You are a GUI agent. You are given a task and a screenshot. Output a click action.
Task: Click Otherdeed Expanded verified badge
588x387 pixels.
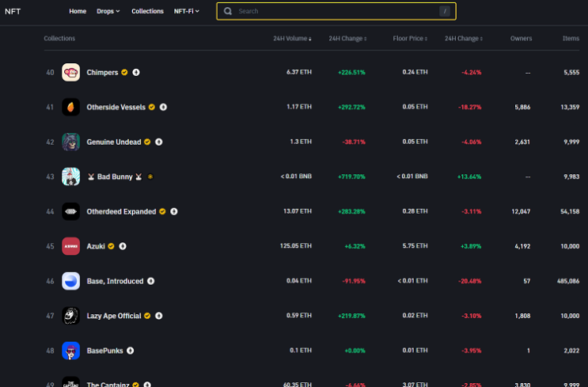click(x=162, y=211)
